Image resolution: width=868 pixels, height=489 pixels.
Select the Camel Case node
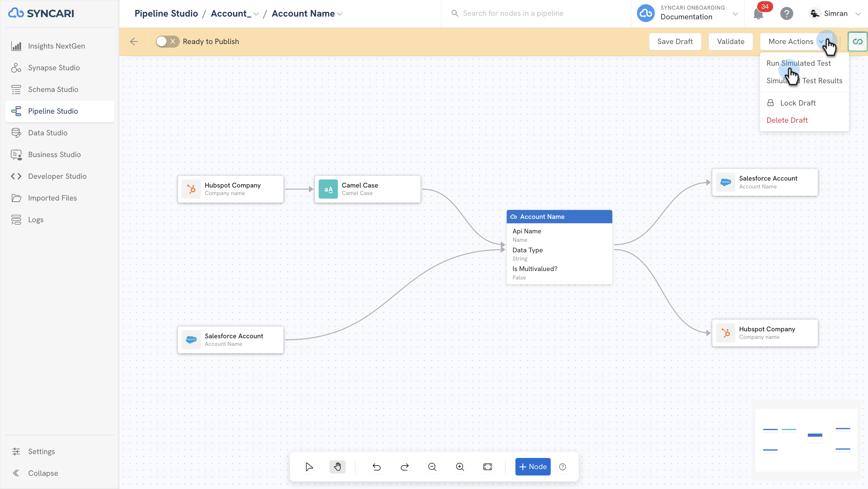[367, 189]
